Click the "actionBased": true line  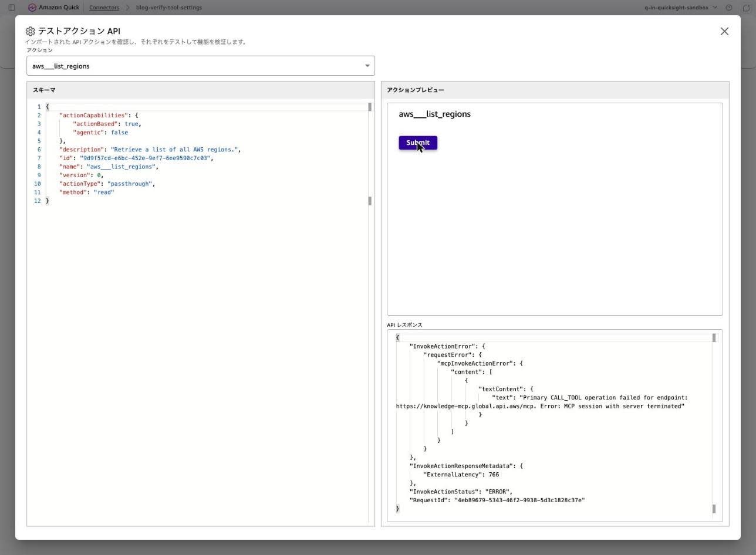[107, 124]
